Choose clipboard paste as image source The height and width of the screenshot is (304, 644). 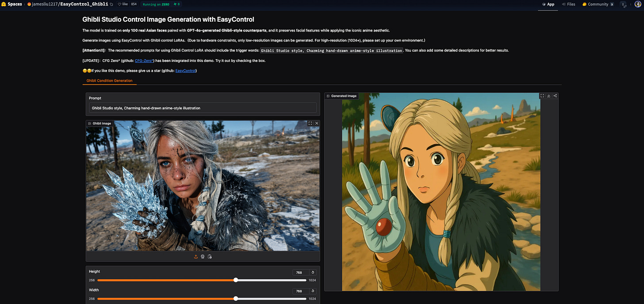point(210,257)
